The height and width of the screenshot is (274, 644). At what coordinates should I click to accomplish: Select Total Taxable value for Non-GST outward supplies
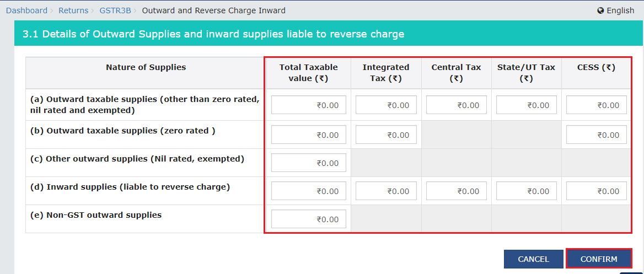(308, 219)
